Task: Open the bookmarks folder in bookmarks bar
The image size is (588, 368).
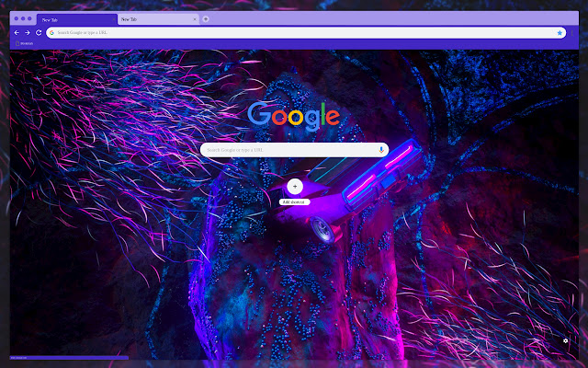Action: pyautogui.click(x=24, y=43)
